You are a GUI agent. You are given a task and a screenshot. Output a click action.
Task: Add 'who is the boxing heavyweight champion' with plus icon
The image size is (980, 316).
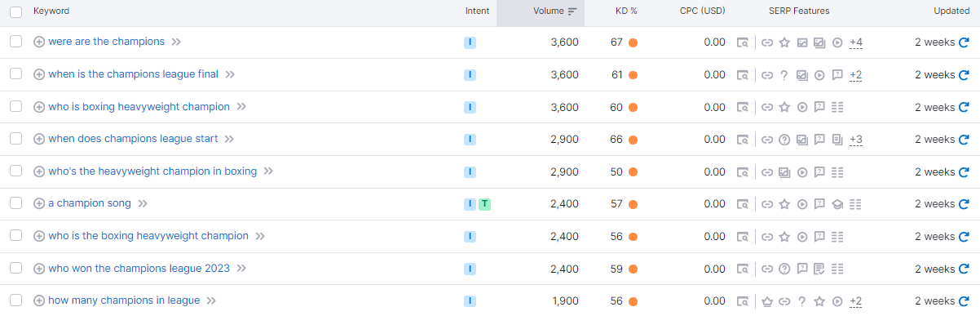pyautogui.click(x=39, y=236)
